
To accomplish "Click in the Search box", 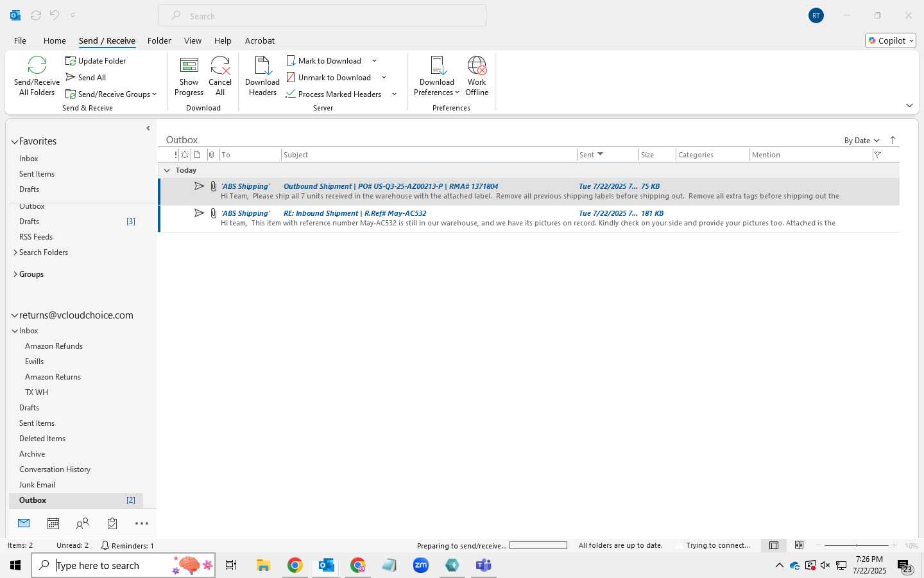I will pos(322,16).
